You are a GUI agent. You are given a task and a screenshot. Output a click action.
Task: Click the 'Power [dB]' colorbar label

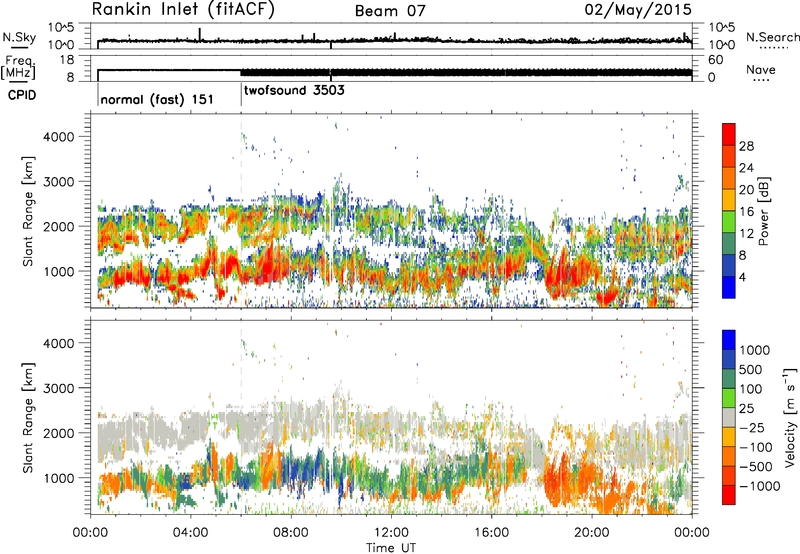pyautogui.click(x=763, y=211)
